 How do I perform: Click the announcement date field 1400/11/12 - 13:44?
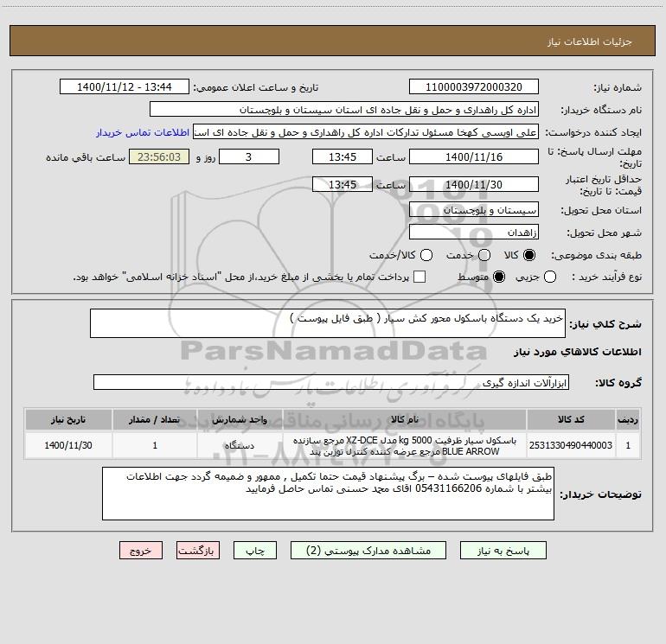[125, 87]
